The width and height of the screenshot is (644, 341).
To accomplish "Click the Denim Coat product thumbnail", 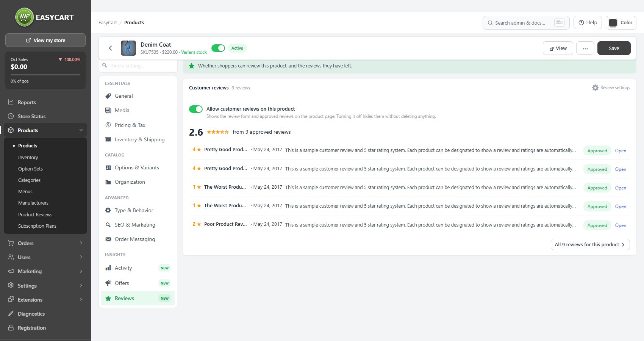I will tap(128, 48).
